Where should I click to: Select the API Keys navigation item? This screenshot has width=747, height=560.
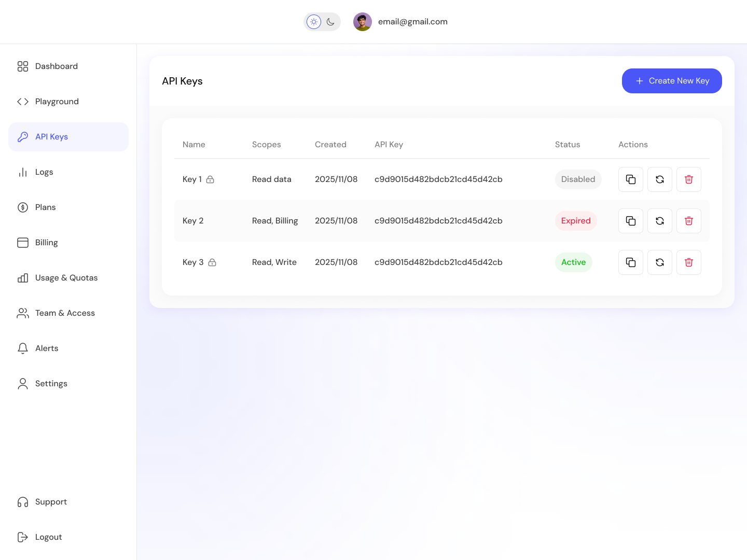[x=51, y=136]
